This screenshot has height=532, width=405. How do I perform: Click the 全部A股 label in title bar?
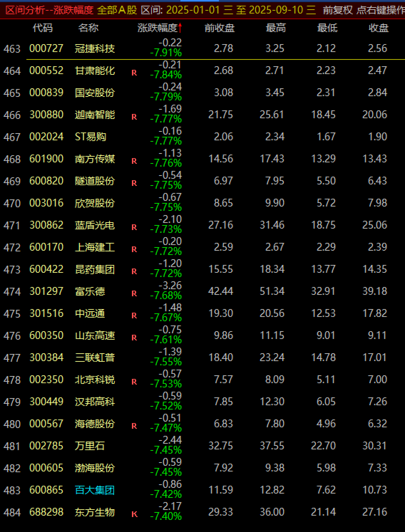point(117,10)
